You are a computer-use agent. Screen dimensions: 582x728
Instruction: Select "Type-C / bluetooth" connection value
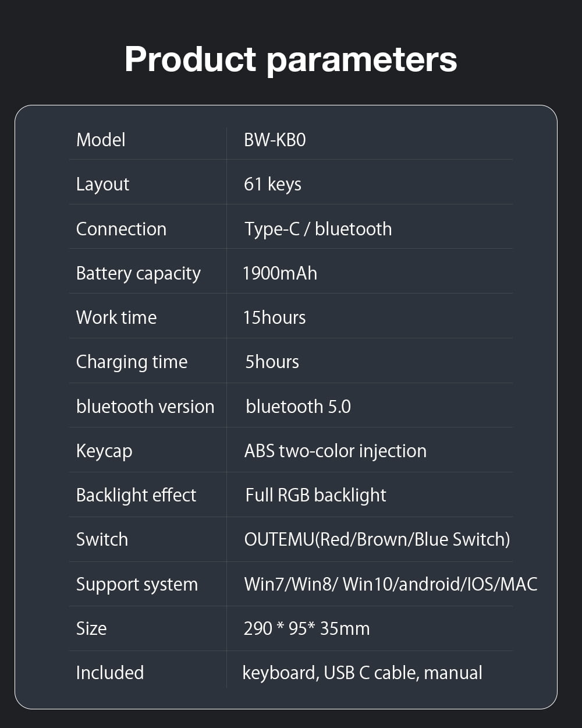(x=318, y=229)
